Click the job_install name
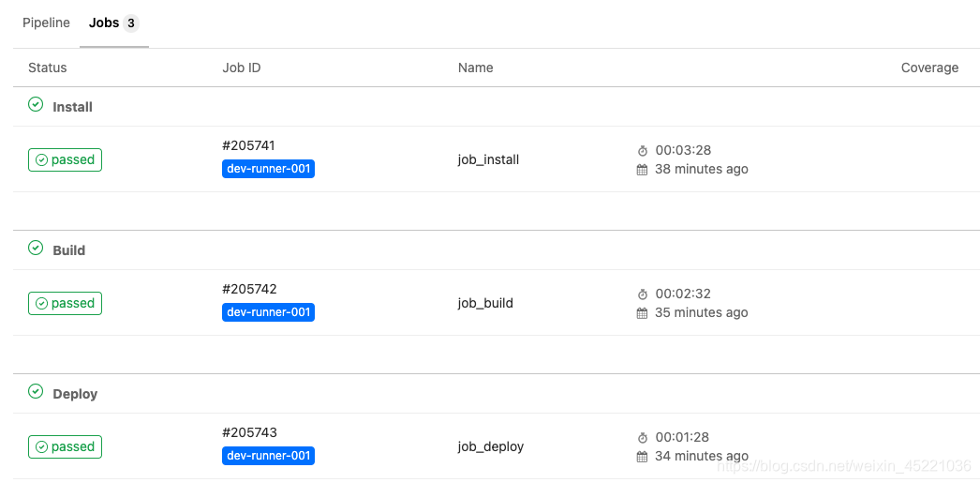980x483 pixels. pyautogui.click(x=489, y=159)
